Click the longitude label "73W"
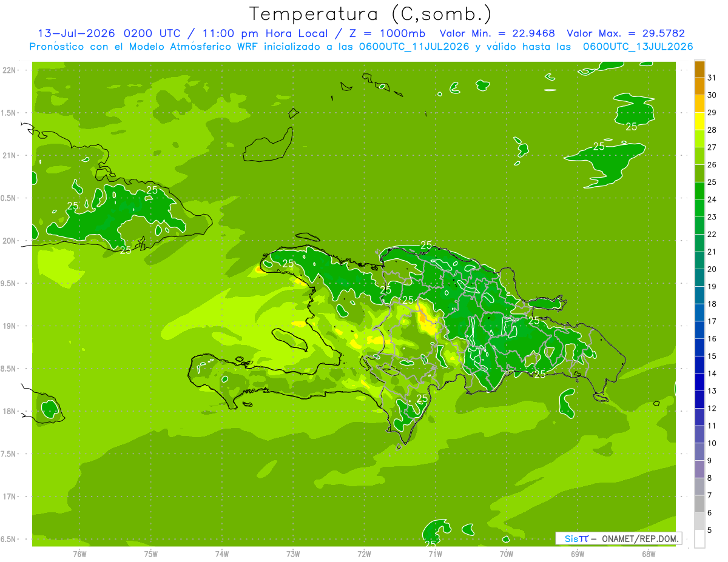The height and width of the screenshot is (562, 728). 293,554
